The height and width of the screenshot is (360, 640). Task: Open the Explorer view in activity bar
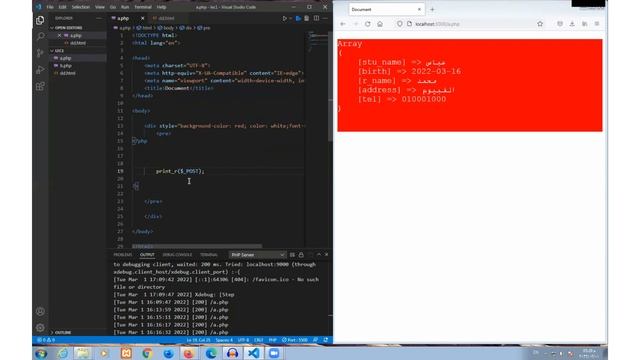tap(40, 20)
